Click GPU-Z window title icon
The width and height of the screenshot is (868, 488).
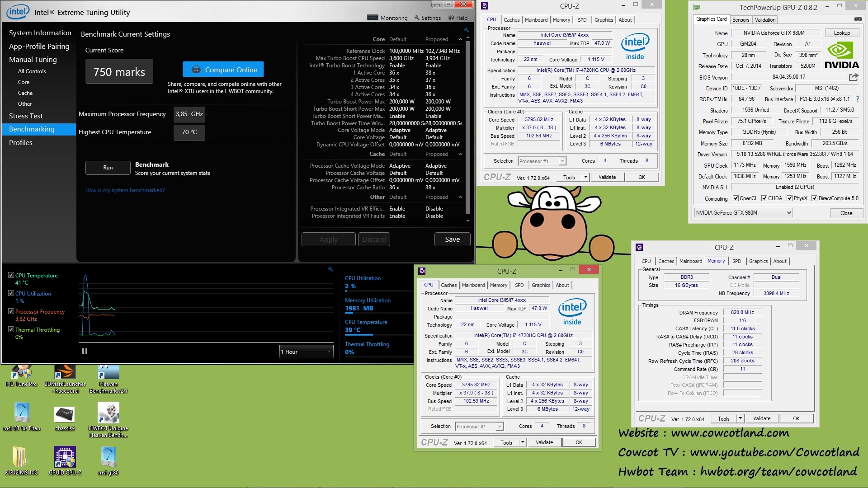coord(697,7)
